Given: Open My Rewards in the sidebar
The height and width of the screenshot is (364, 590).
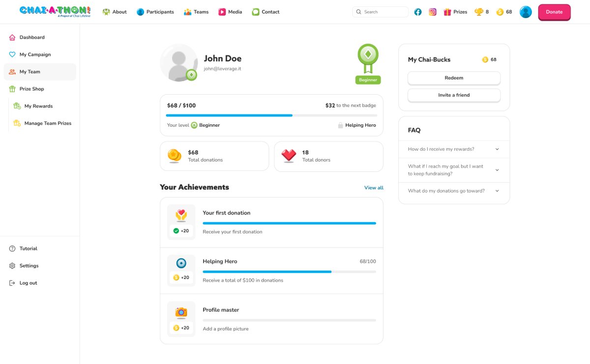Looking at the screenshot, I should tap(43, 106).
